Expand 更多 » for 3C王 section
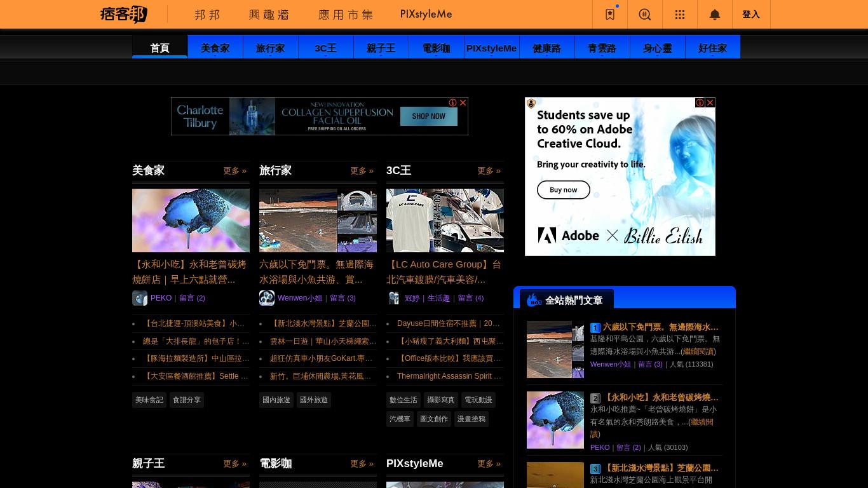 489,171
